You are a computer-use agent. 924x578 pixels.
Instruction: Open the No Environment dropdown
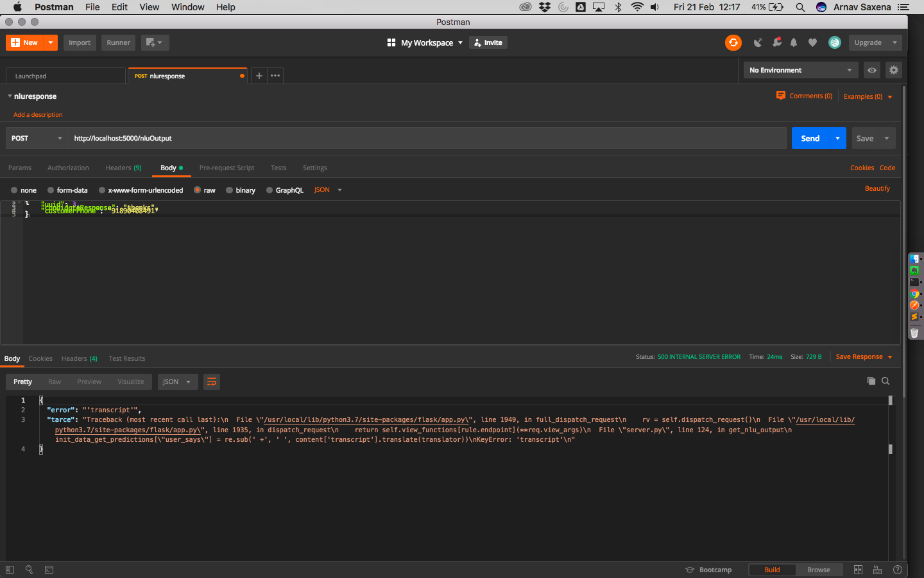click(x=800, y=70)
